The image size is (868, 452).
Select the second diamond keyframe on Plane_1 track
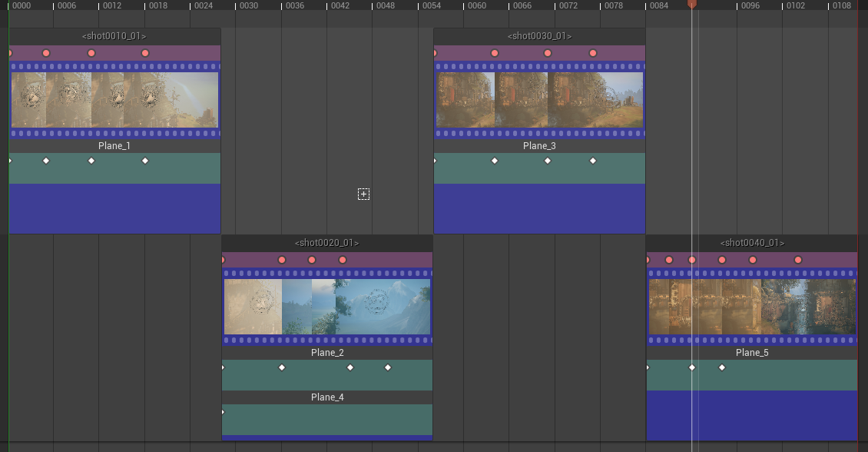[45, 161]
